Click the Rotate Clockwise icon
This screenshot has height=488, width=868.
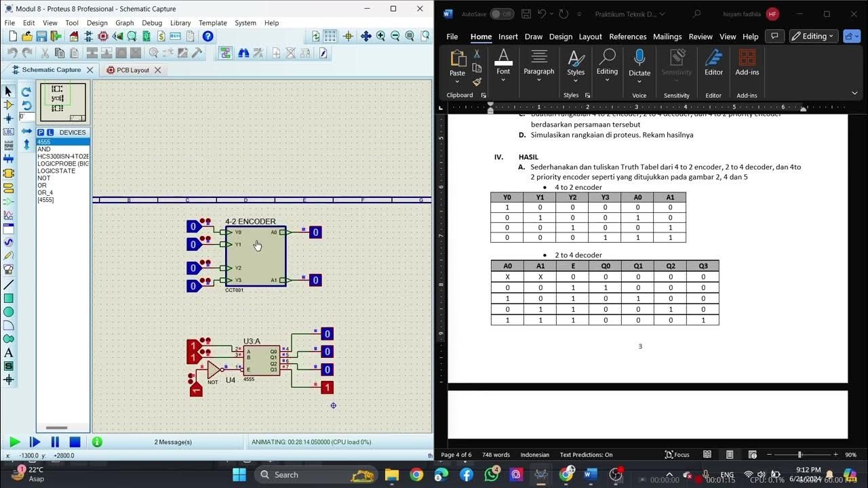tap(26, 91)
